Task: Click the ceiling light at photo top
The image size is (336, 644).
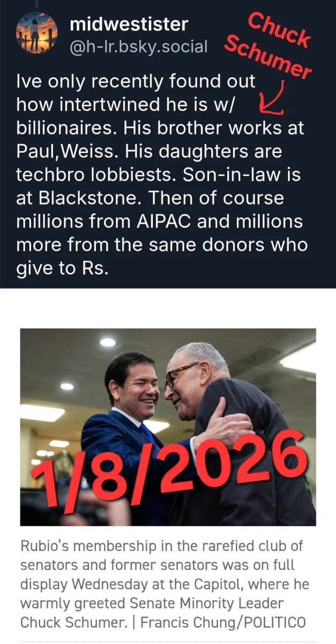Action: [108, 342]
